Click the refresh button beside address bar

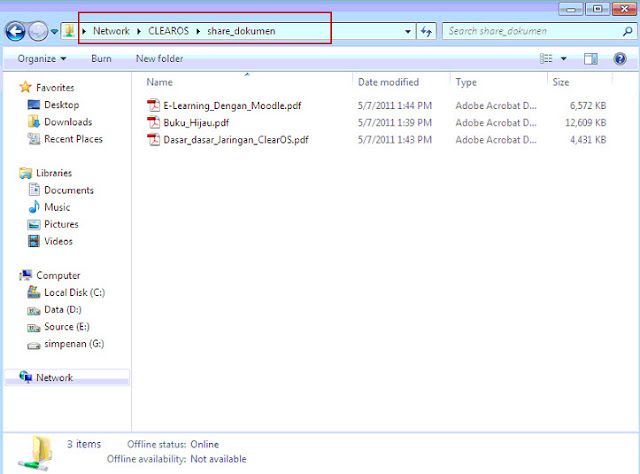(x=427, y=31)
